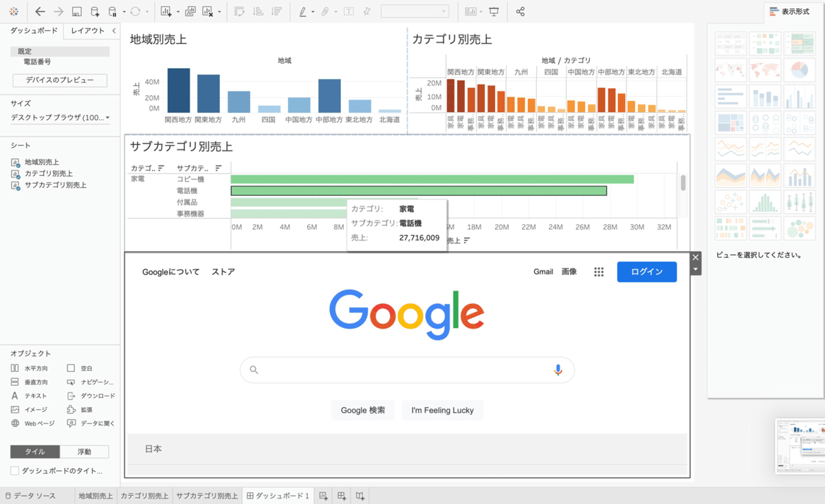Sort the カテゴリ column header icon
Image resolution: width=825 pixels, height=504 pixels.
click(161, 168)
